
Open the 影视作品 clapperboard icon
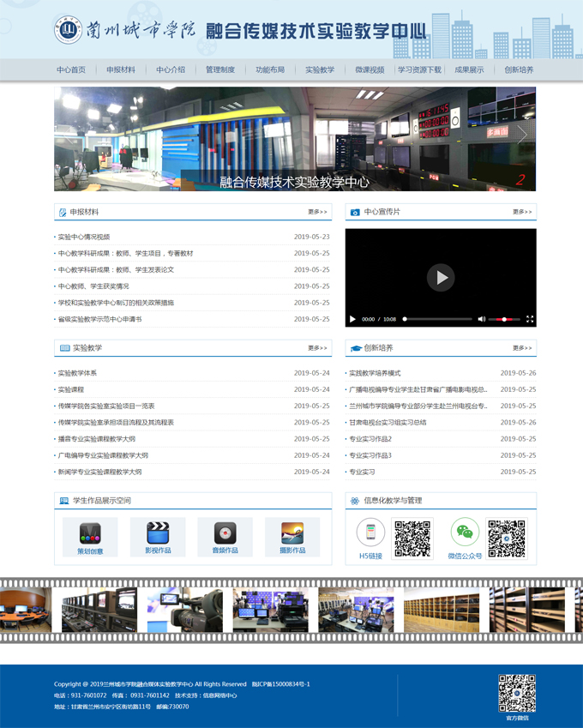coord(157,532)
